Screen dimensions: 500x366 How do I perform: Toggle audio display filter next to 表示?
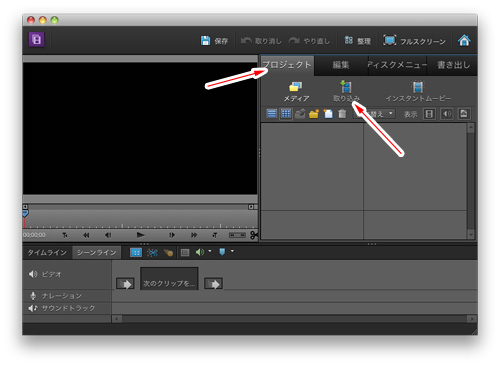(447, 114)
